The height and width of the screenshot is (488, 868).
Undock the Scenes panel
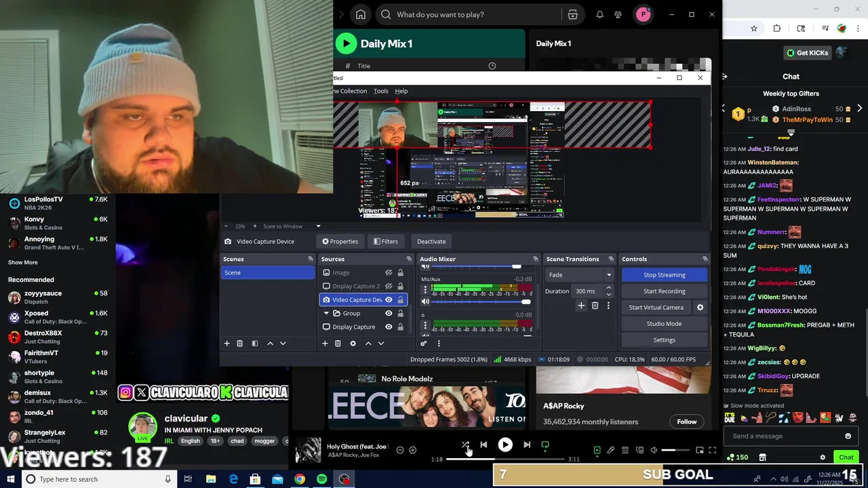pos(311,259)
